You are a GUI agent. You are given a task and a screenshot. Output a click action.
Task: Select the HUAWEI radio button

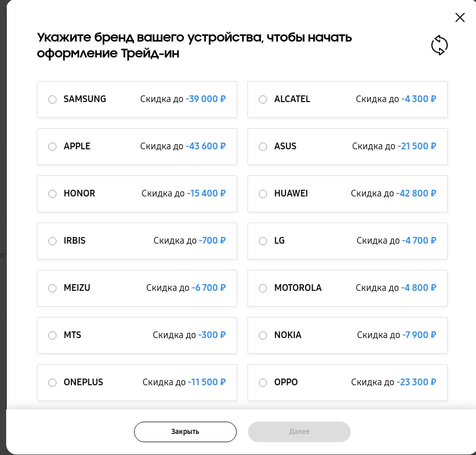pos(263,194)
